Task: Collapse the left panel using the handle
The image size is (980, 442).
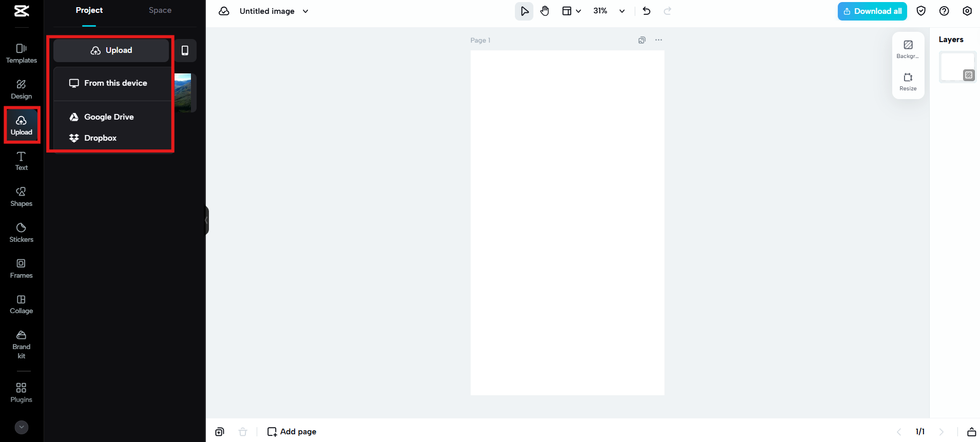Action: pyautogui.click(x=206, y=220)
